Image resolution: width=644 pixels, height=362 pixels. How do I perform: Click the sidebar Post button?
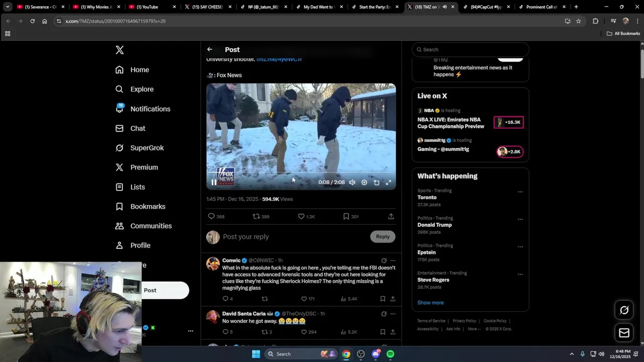[165, 290]
